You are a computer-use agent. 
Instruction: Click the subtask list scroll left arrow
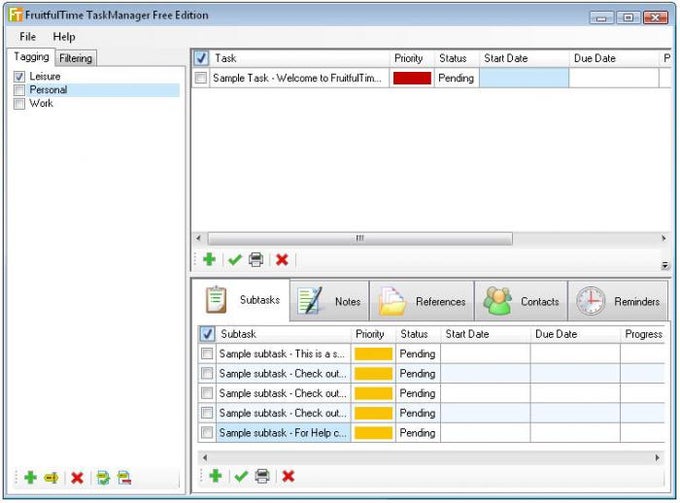click(205, 457)
